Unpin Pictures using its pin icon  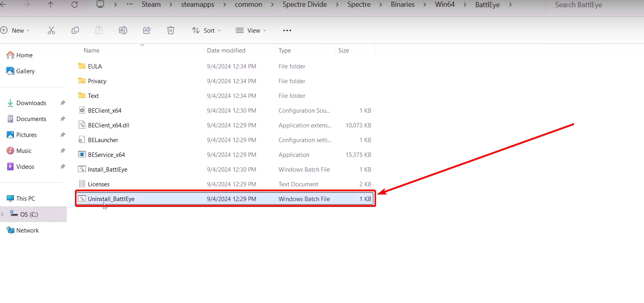(62, 135)
